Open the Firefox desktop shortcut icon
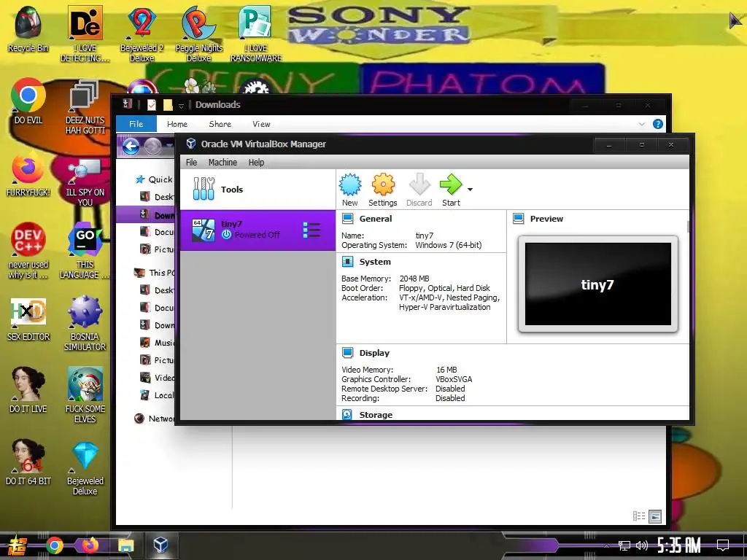Screen dimensions: 747x560 coord(28,174)
